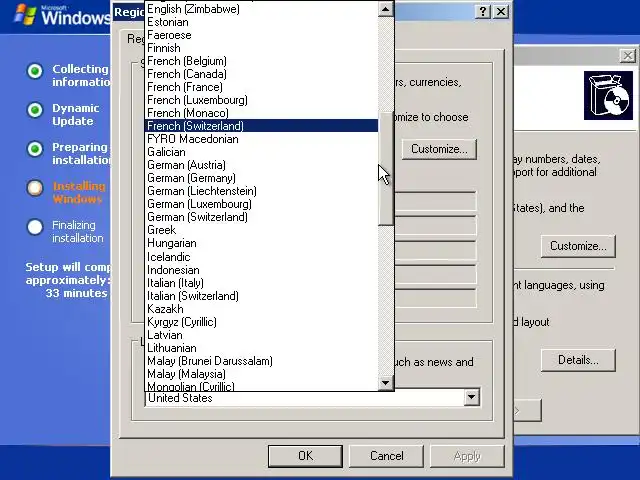Choose Faeroese from the dropdown list
640x480 pixels.
point(261,35)
